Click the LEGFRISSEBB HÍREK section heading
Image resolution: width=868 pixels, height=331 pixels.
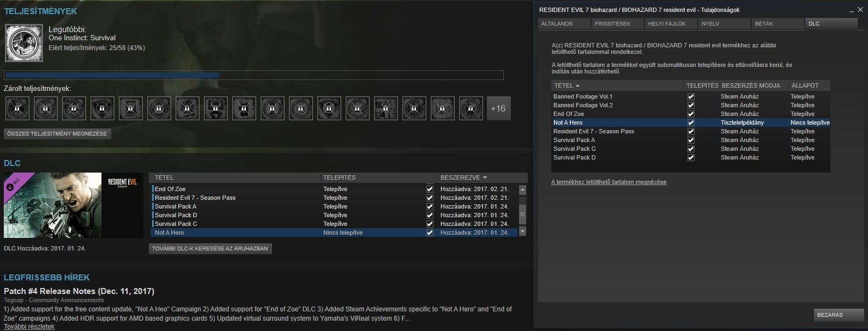click(x=47, y=277)
